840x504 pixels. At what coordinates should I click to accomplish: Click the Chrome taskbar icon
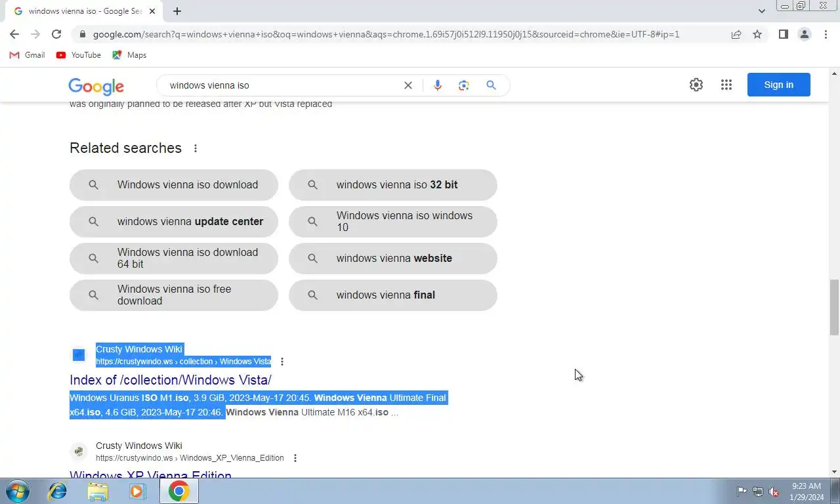[178, 491]
